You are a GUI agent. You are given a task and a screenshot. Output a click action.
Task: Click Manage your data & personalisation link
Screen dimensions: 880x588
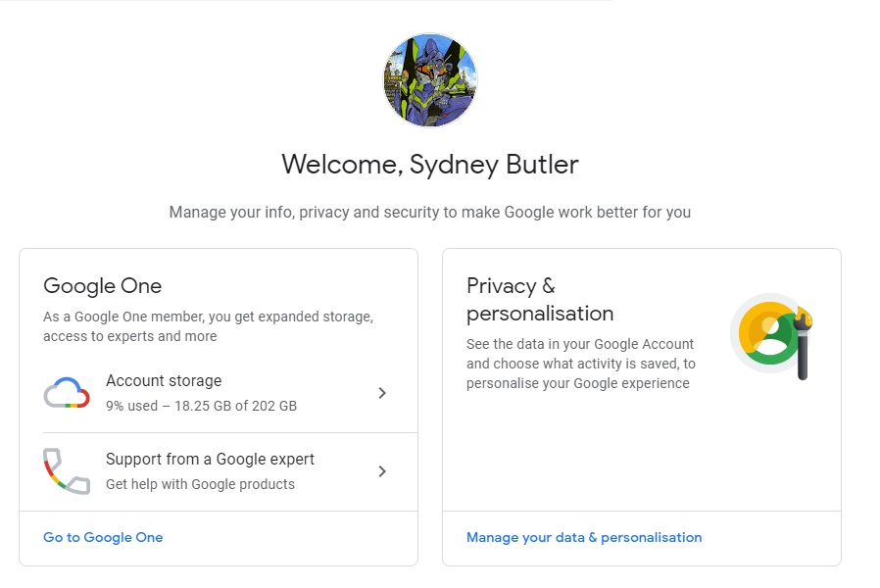click(584, 537)
